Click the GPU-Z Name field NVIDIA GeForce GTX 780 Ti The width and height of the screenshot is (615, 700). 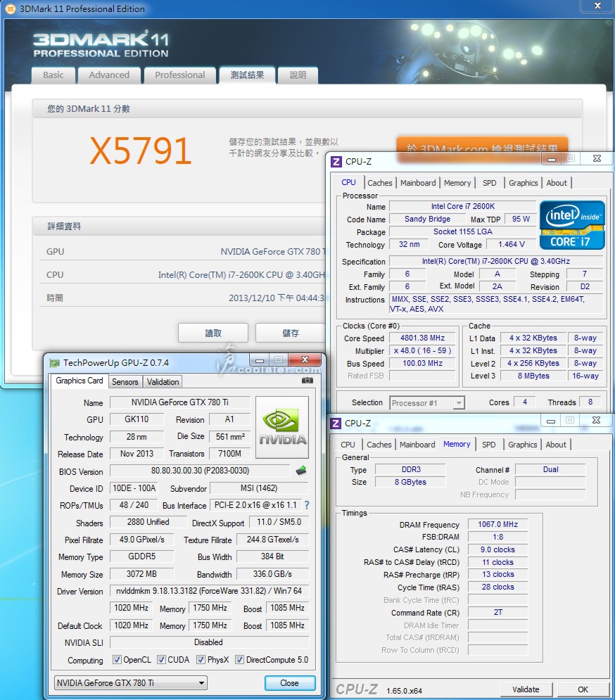(180, 402)
